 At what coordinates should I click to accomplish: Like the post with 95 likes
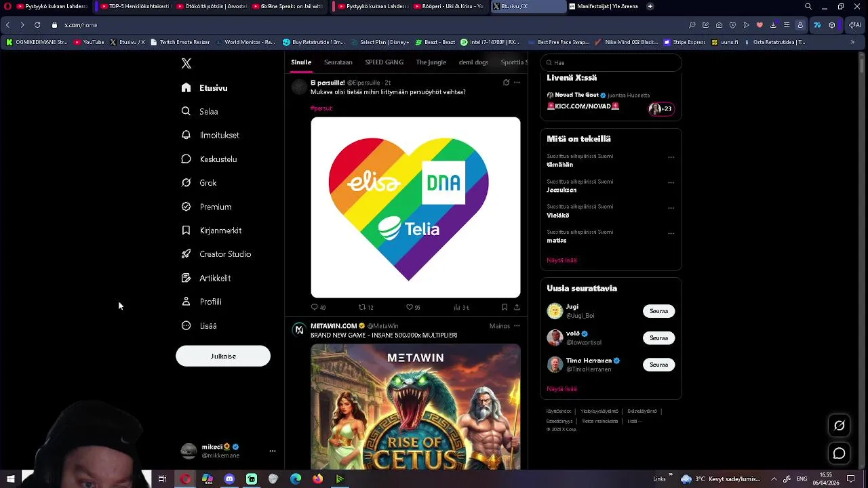click(410, 307)
